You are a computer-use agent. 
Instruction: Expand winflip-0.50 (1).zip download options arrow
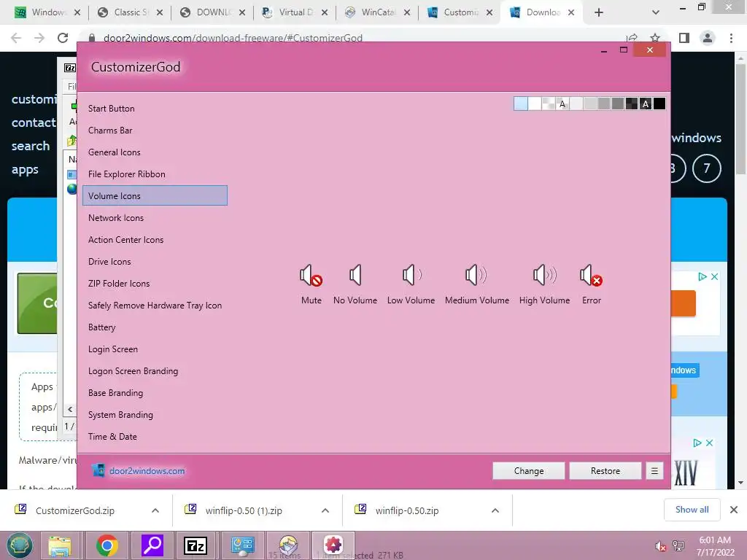pos(325,510)
